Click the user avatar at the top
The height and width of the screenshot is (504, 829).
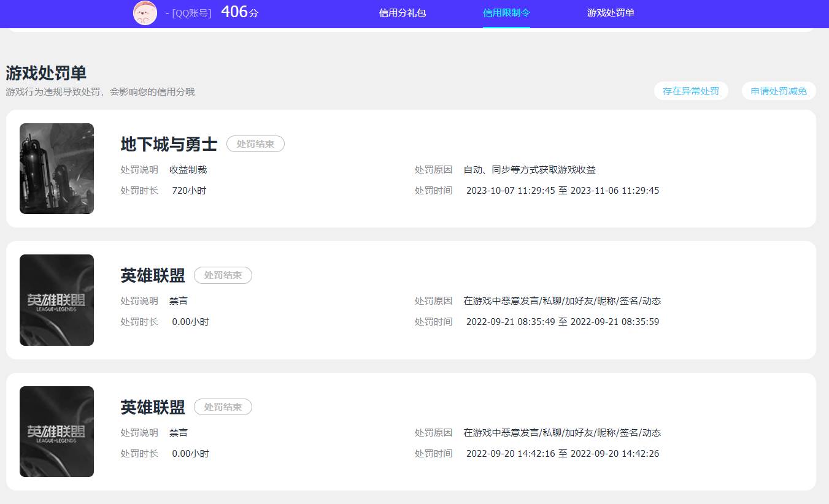click(145, 13)
